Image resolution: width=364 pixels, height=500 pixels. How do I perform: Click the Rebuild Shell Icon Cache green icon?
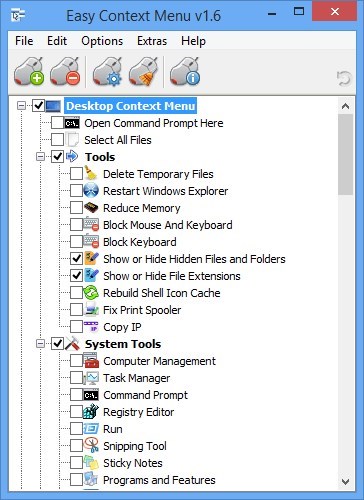pyautogui.click(x=91, y=293)
